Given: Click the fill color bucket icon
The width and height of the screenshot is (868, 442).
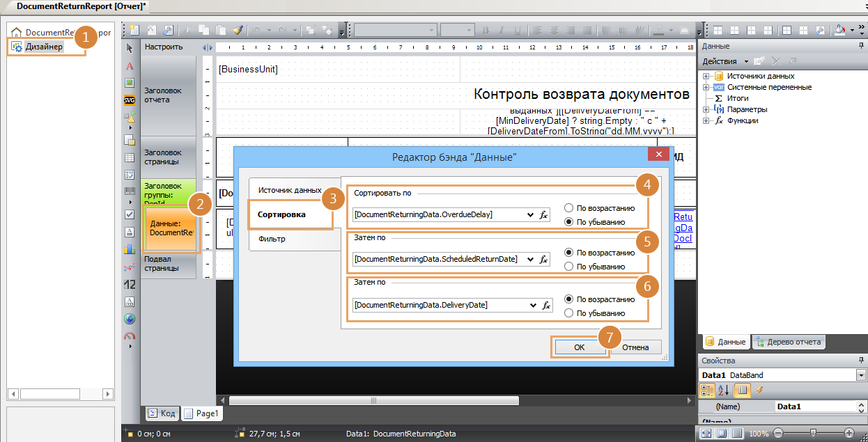Looking at the screenshot, I should click(839, 31).
